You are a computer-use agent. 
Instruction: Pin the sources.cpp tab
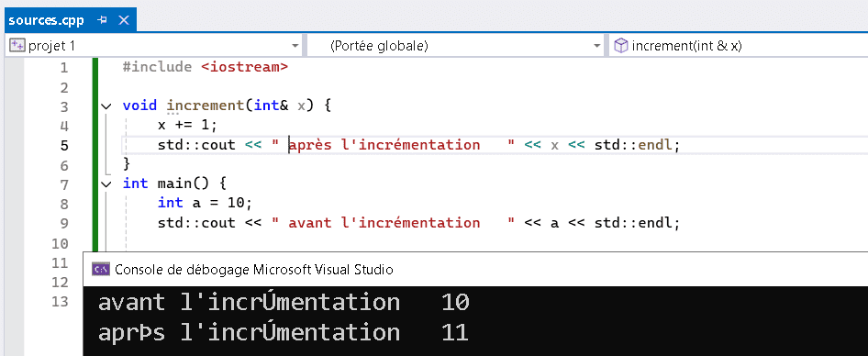click(102, 20)
